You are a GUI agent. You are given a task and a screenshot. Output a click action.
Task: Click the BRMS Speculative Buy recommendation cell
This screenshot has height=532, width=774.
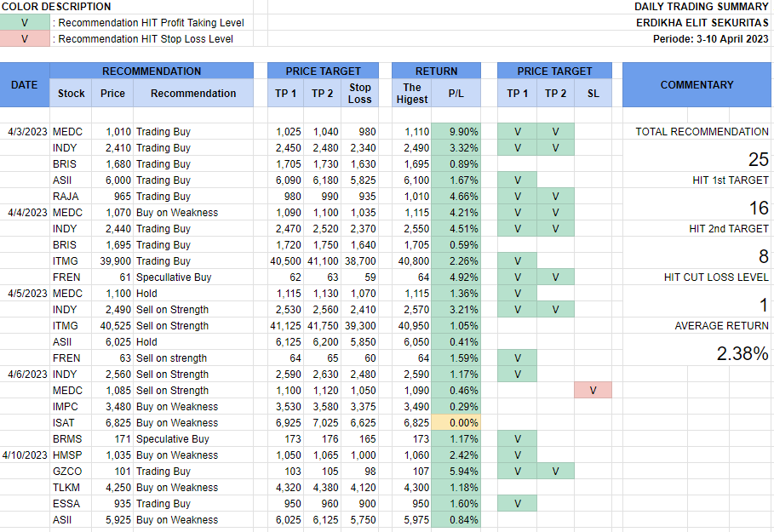(x=173, y=439)
